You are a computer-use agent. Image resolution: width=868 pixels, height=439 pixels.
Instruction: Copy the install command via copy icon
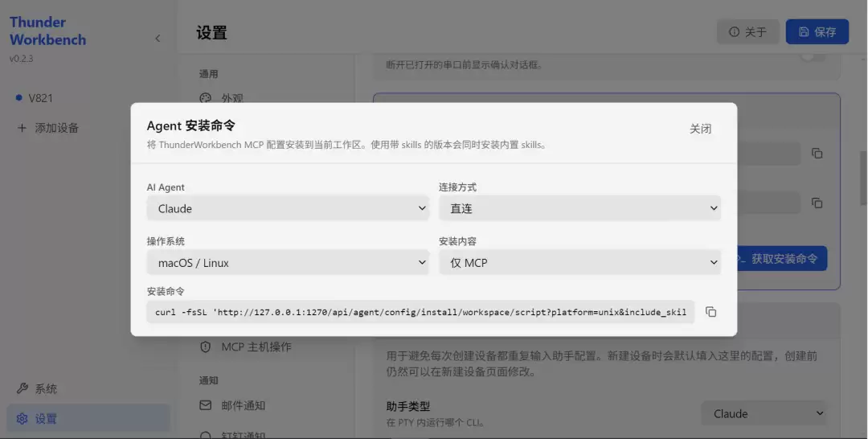click(x=710, y=312)
